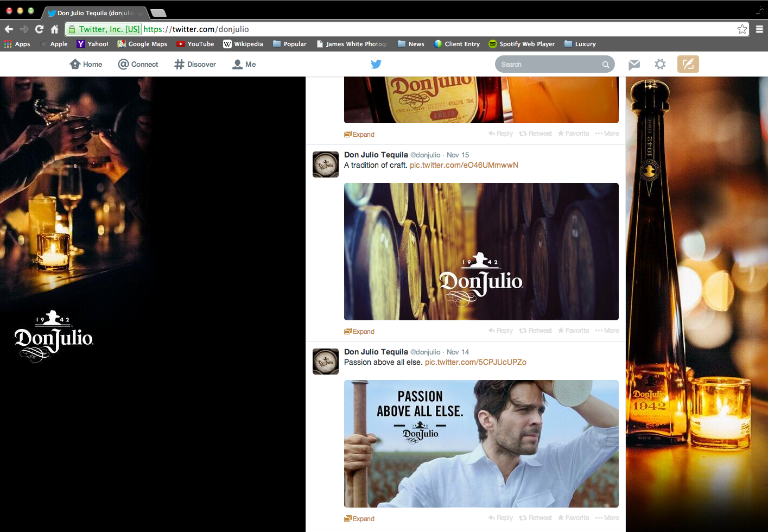This screenshot has width=768, height=532.
Task: Click the Twitter bird logo
Action: point(376,64)
